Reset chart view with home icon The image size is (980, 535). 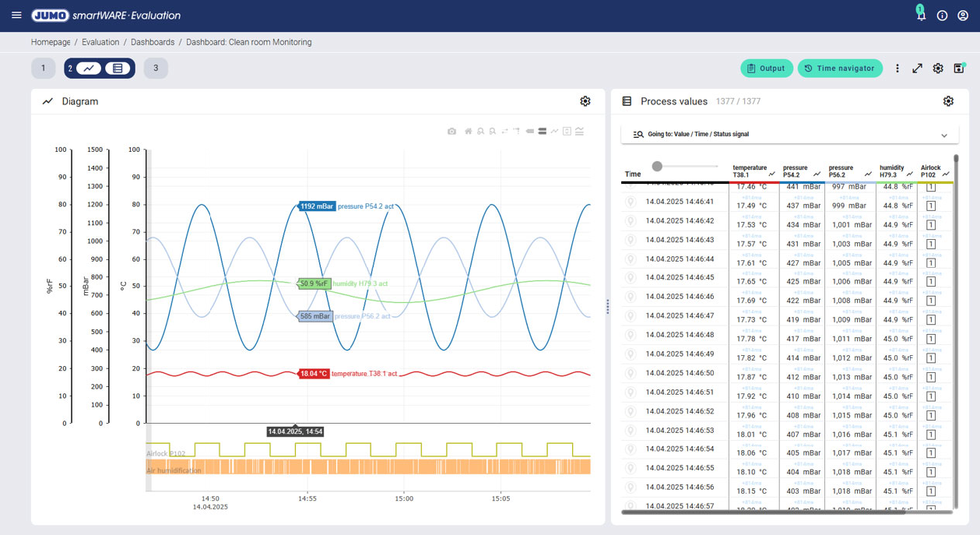(x=468, y=132)
